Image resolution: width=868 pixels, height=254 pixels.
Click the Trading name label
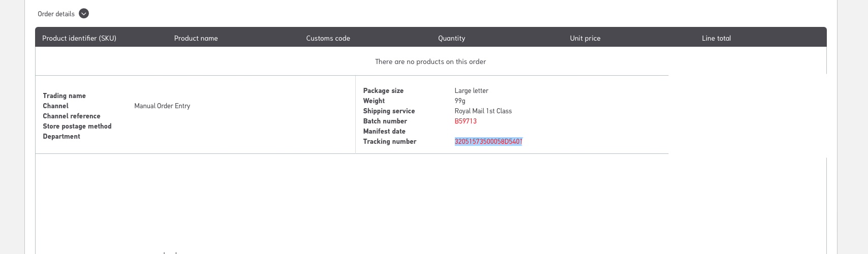point(64,96)
